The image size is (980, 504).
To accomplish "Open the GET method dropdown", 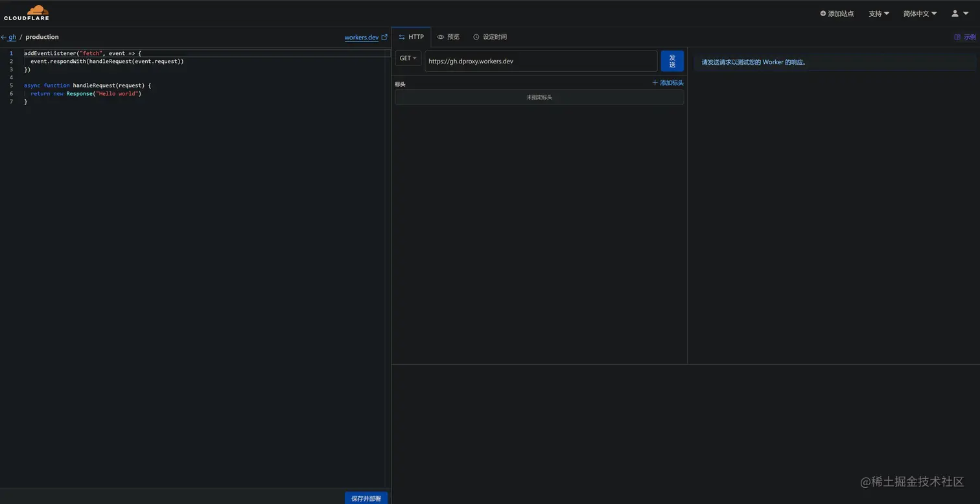I will point(408,58).
